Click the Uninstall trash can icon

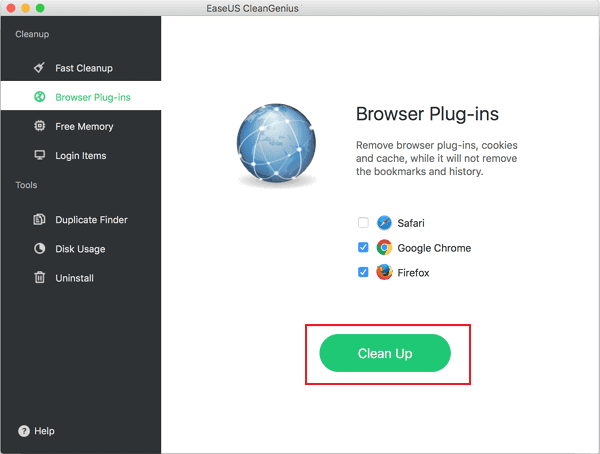pyautogui.click(x=39, y=278)
